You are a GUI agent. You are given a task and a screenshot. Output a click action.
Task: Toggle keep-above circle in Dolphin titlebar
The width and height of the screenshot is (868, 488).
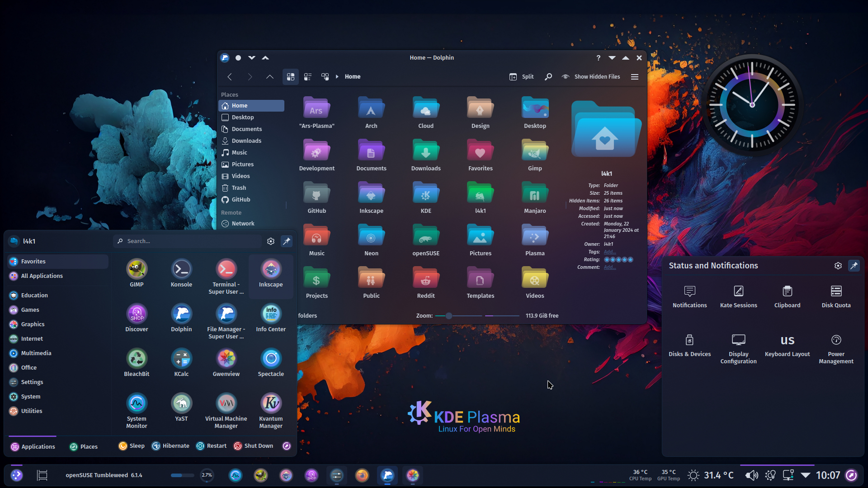(x=238, y=58)
